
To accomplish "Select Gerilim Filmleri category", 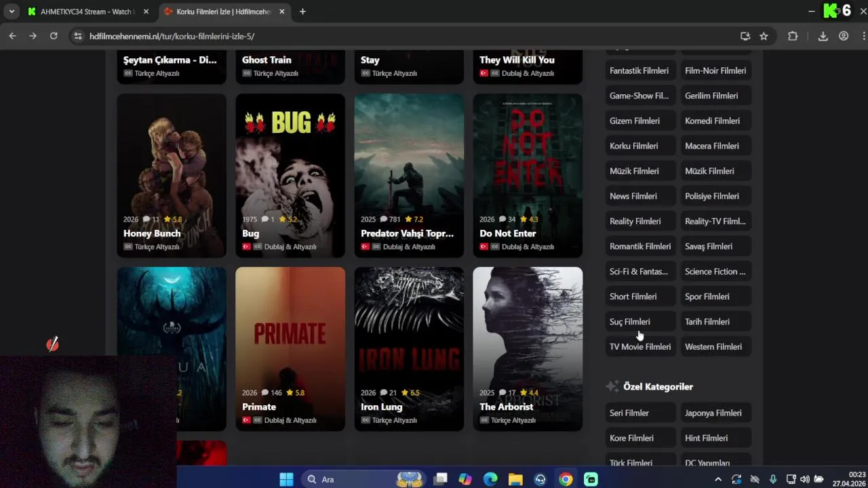I will (x=715, y=96).
